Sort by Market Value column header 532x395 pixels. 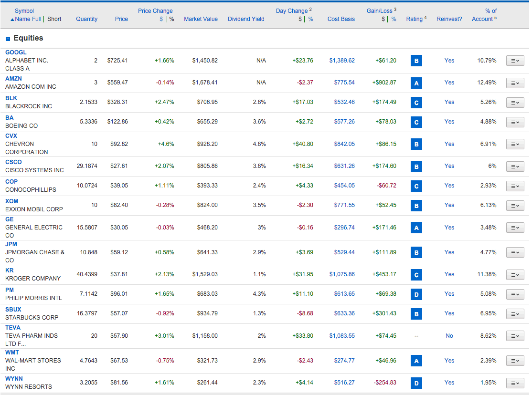pyautogui.click(x=201, y=19)
